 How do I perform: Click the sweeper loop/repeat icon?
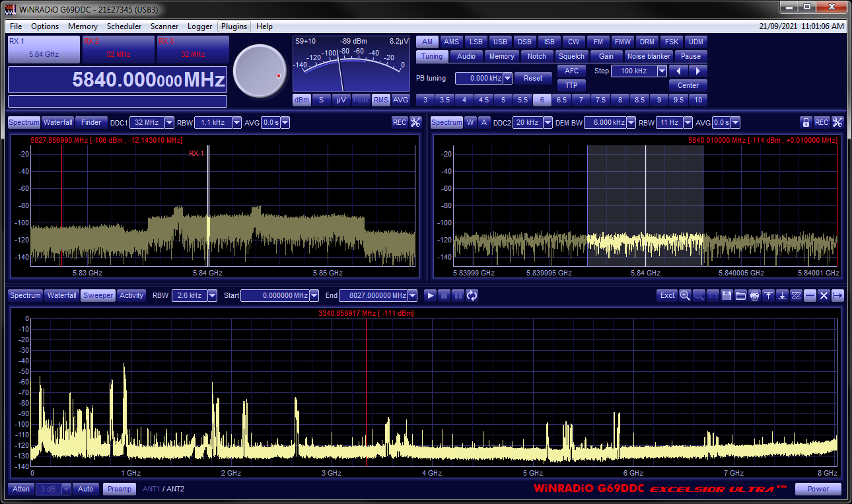pos(472,295)
